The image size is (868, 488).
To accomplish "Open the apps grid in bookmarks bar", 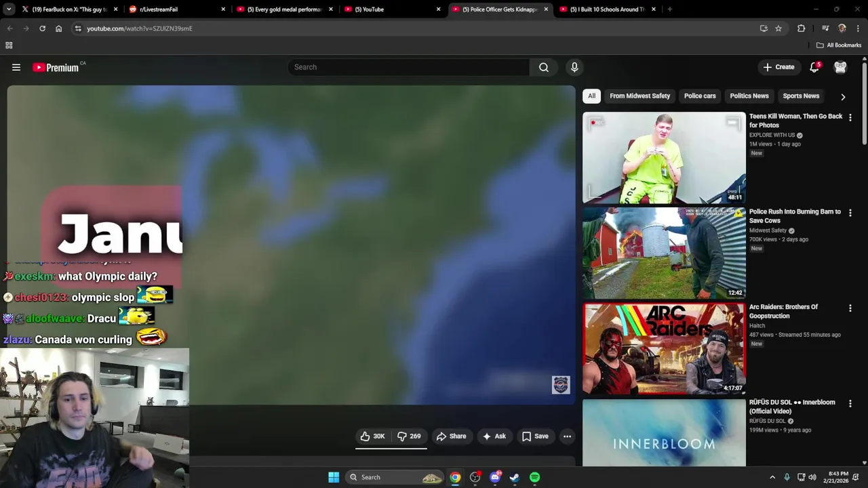I will tap(9, 45).
